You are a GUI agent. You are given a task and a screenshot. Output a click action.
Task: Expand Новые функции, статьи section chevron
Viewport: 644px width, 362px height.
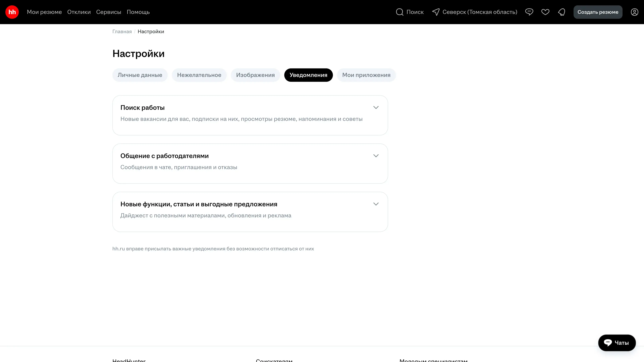click(x=376, y=204)
